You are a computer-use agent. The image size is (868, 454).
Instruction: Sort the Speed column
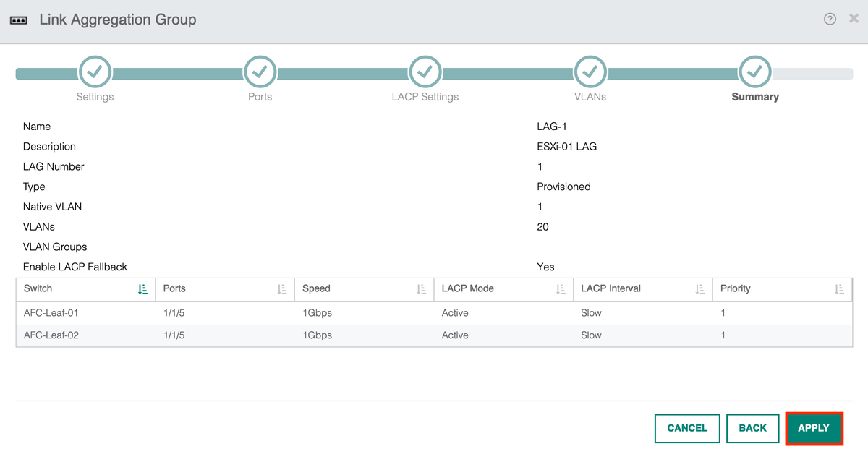(x=422, y=288)
